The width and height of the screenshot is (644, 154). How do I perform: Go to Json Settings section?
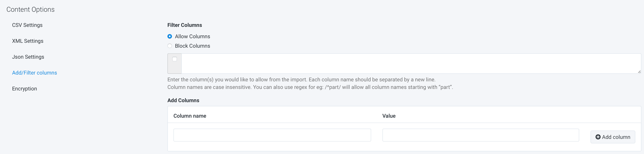(28, 57)
